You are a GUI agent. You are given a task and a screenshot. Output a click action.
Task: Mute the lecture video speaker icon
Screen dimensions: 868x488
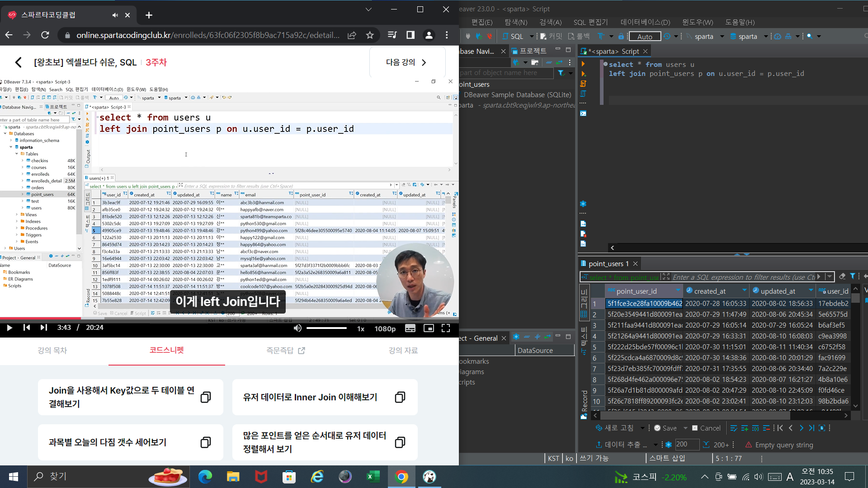(x=297, y=328)
